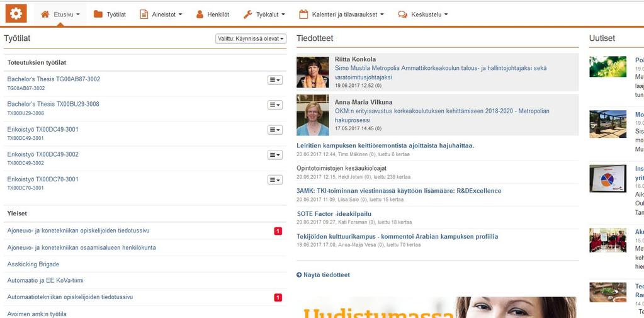Click Anna-Maria Vilkuna's profile photo
The width and height of the screenshot is (644, 318).
coord(312,115)
